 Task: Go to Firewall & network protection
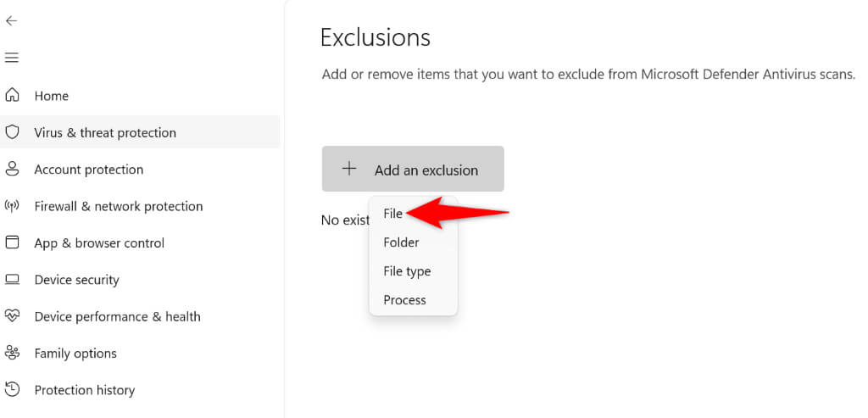pyautogui.click(x=118, y=206)
